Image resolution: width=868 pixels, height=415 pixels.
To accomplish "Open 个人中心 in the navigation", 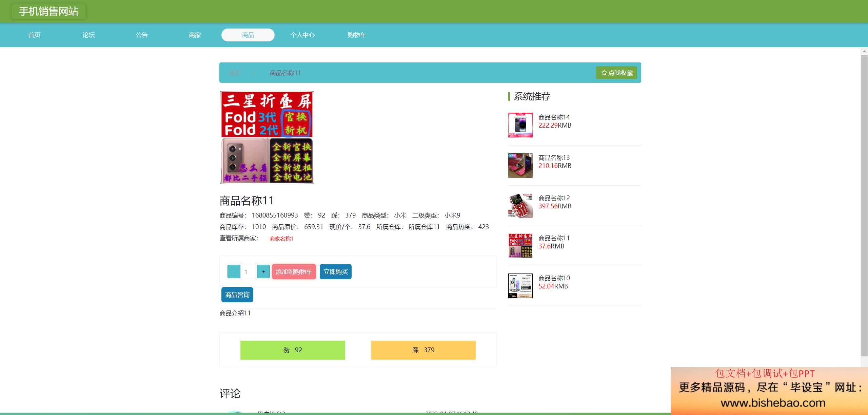I will point(302,35).
